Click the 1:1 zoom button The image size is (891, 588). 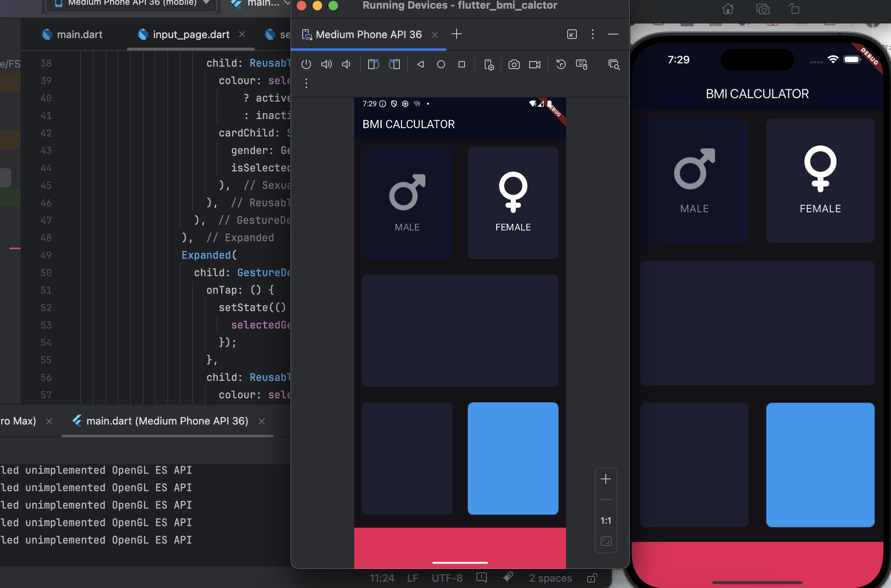pos(606,521)
